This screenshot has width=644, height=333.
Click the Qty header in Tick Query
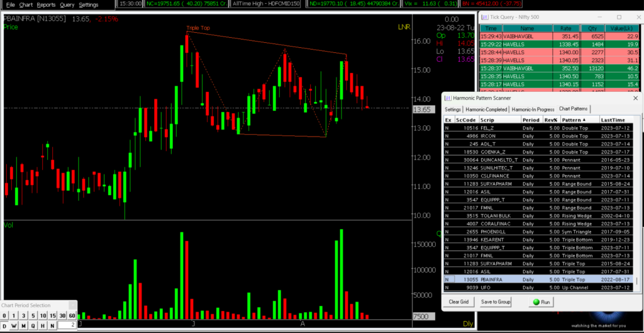point(592,28)
